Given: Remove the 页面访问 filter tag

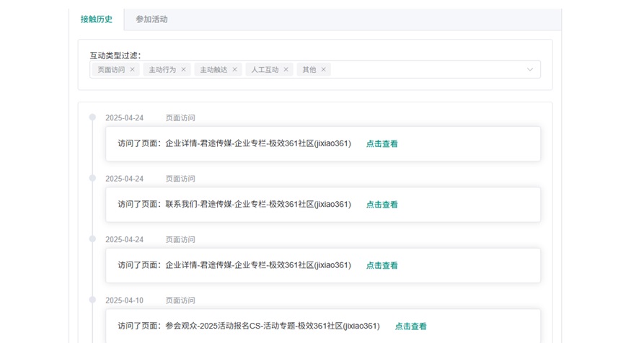Looking at the screenshot, I should (x=132, y=69).
